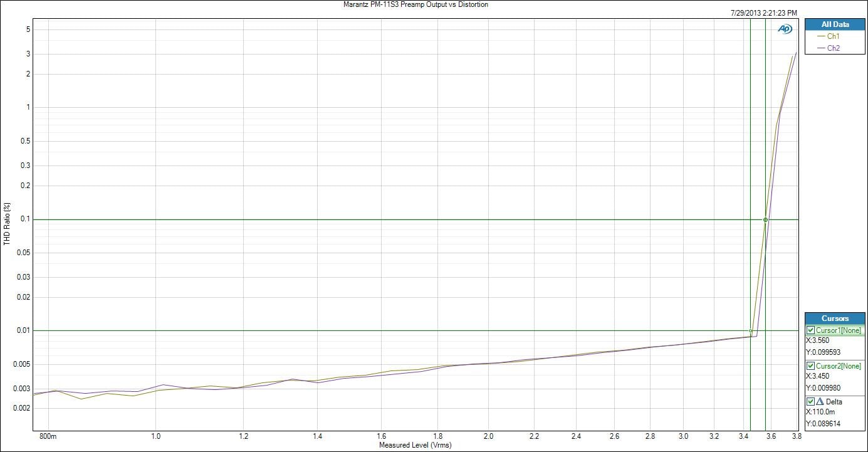Click Cursor1 X value 3.560
Screen dimensions: 868x452
[818, 340]
